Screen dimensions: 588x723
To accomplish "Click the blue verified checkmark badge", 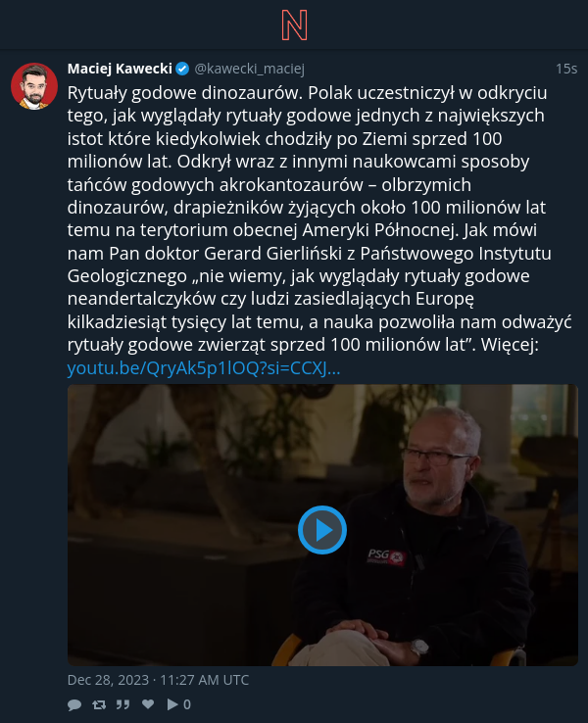I will coord(182,69).
